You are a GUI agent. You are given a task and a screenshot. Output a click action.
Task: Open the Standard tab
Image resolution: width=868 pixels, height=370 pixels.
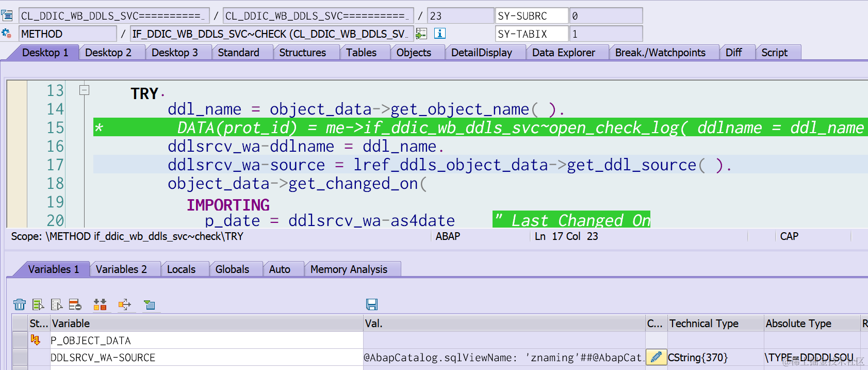pos(239,53)
